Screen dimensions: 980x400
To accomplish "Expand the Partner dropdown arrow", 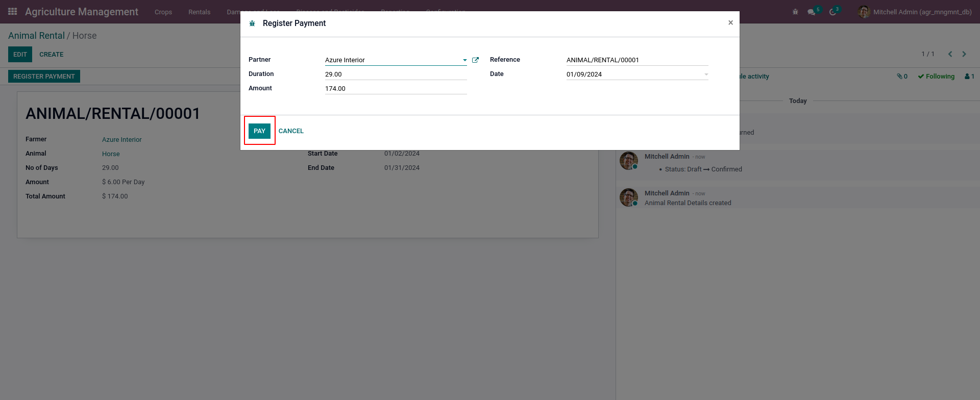I will (464, 60).
